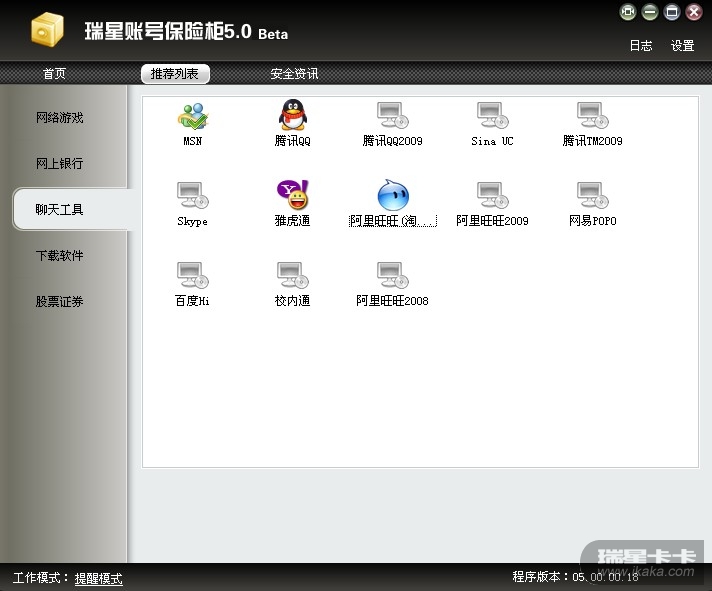Select the 校内通 program icon
The image size is (712, 591).
tap(293, 275)
